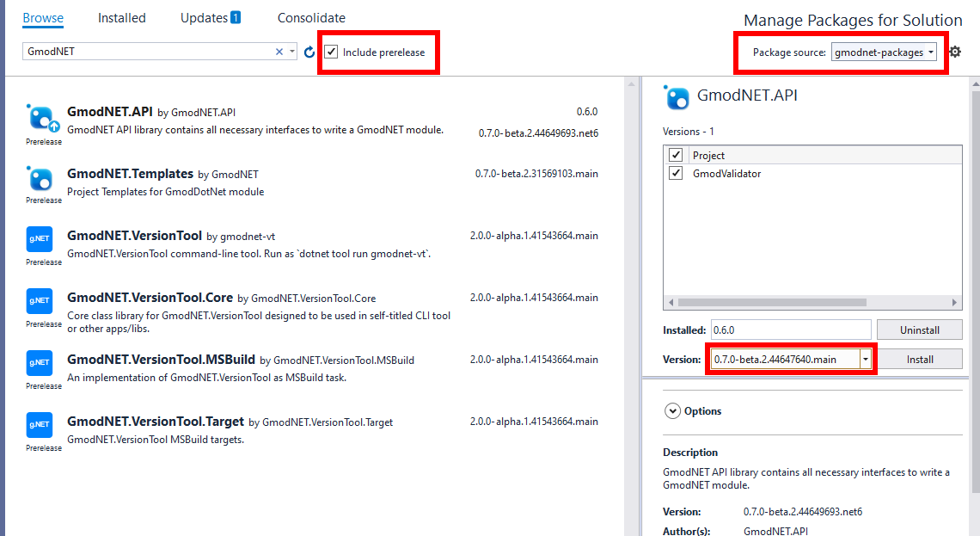Click the GmodNET.VersionTool.Target package icon
This screenshot has width=980, height=536.
click(x=40, y=425)
